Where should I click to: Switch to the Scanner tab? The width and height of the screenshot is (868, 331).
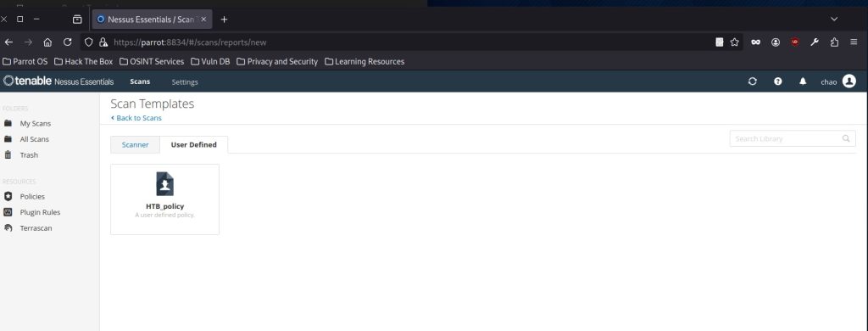tap(135, 145)
